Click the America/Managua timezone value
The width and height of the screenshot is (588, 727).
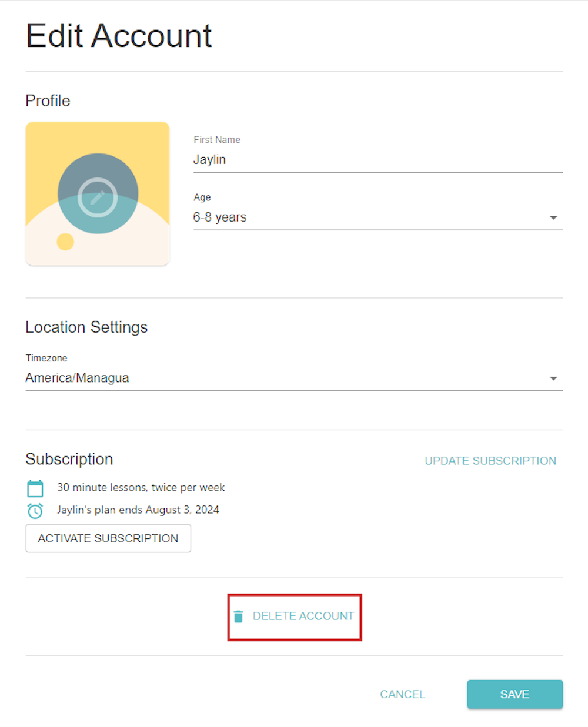coord(77,378)
